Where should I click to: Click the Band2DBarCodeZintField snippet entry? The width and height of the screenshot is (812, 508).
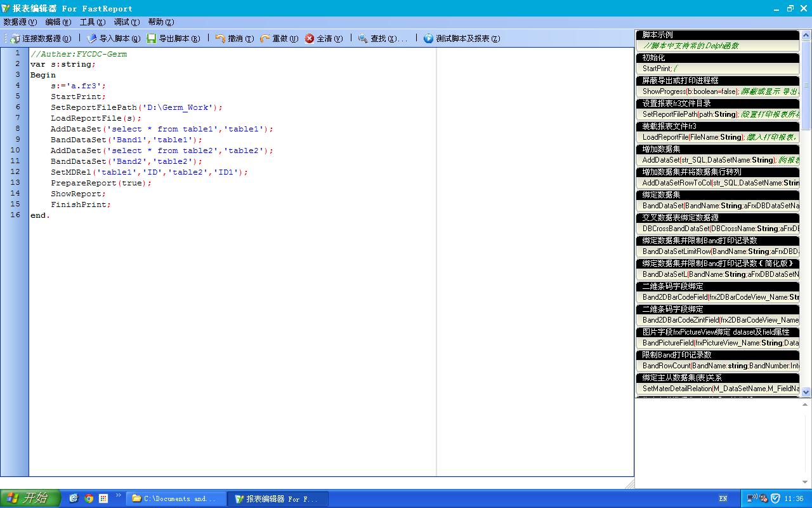(x=717, y=319)
